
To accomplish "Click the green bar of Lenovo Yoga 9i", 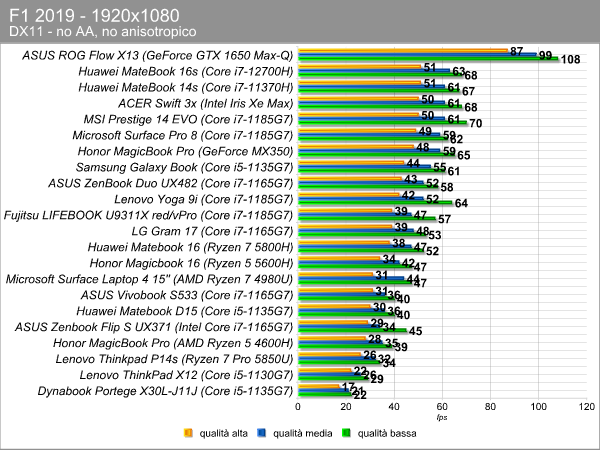I will click(375, 202).
